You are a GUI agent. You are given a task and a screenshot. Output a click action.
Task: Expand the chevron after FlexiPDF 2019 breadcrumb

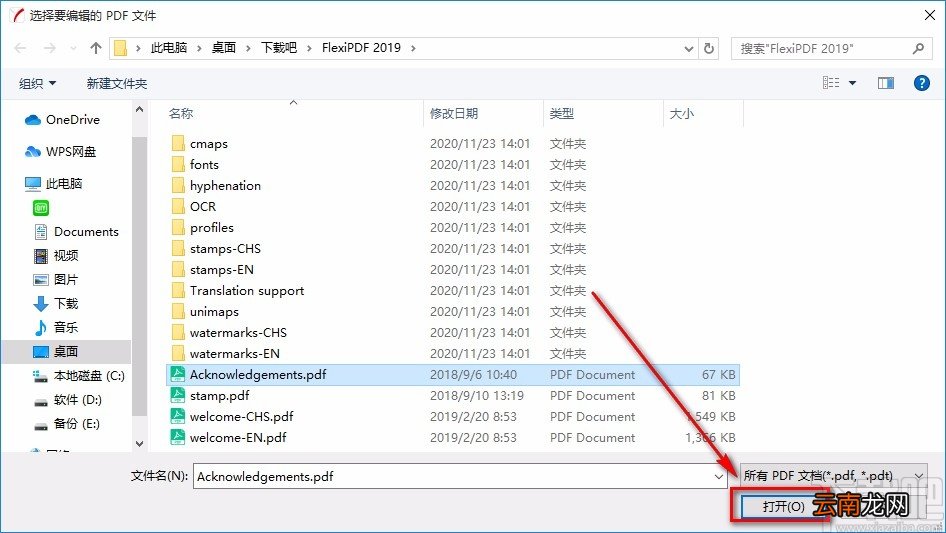click(x=413, y=48)
